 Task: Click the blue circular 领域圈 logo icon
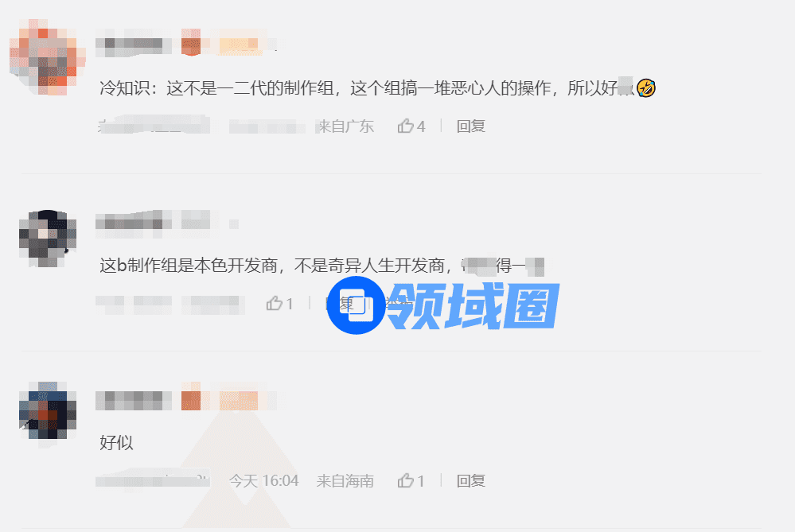356,305
